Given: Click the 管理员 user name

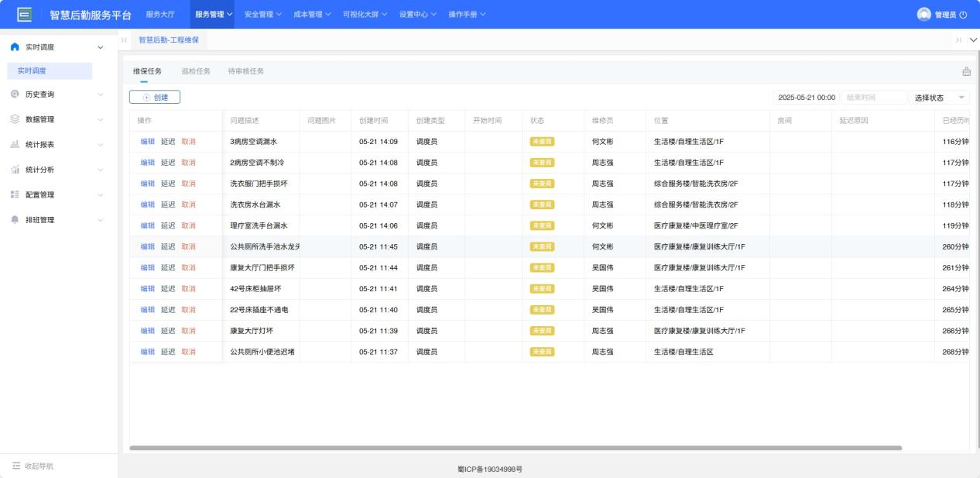Looking at the screenshot, I should tap(945, 15).
